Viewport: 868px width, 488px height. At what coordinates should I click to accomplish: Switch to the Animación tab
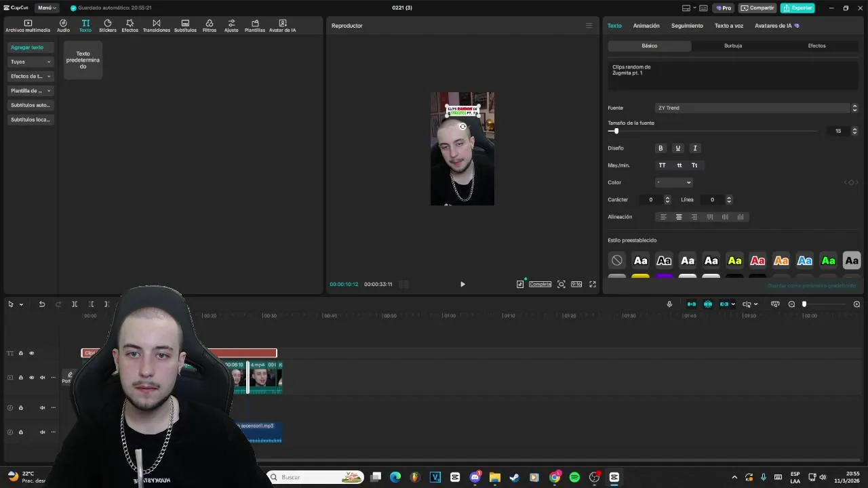tap(646, 26)
